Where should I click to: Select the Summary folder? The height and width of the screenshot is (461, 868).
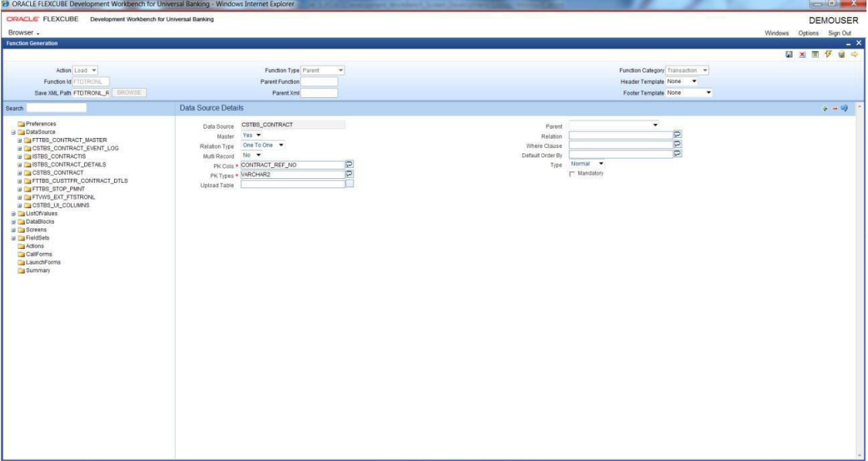(34, 271)
